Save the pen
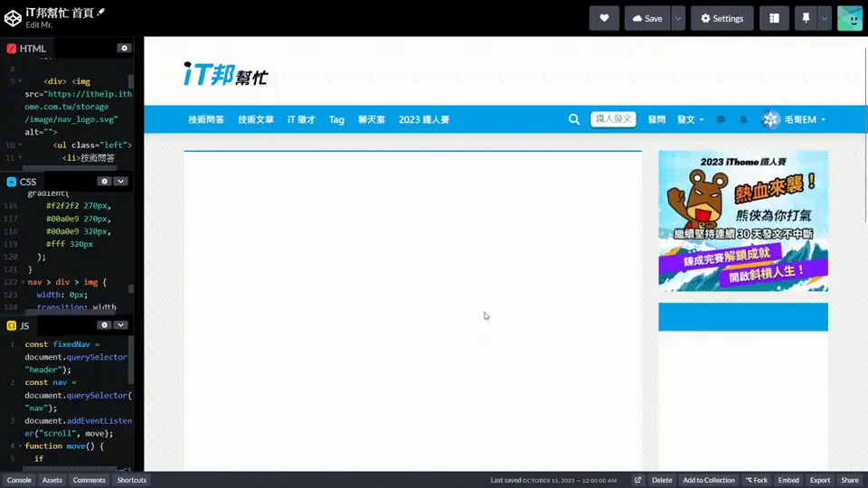 (647, 18)
